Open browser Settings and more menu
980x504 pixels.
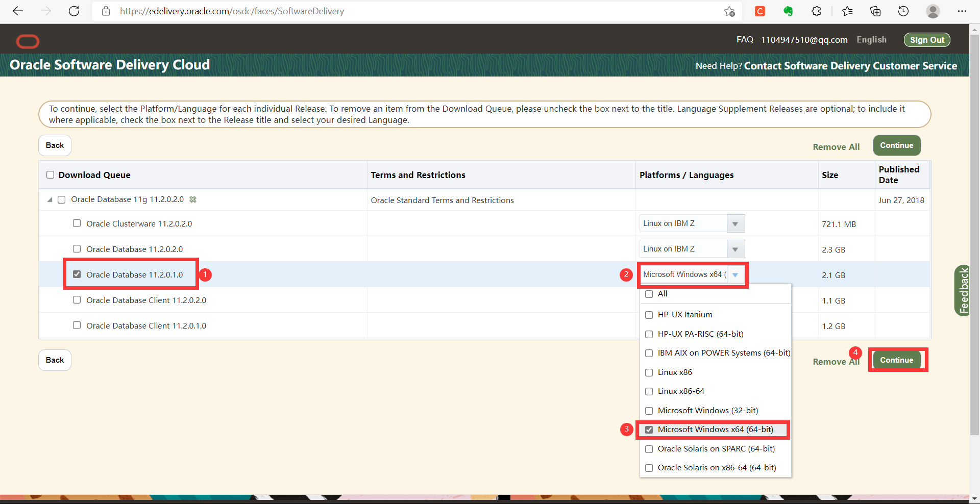(962, 11)
